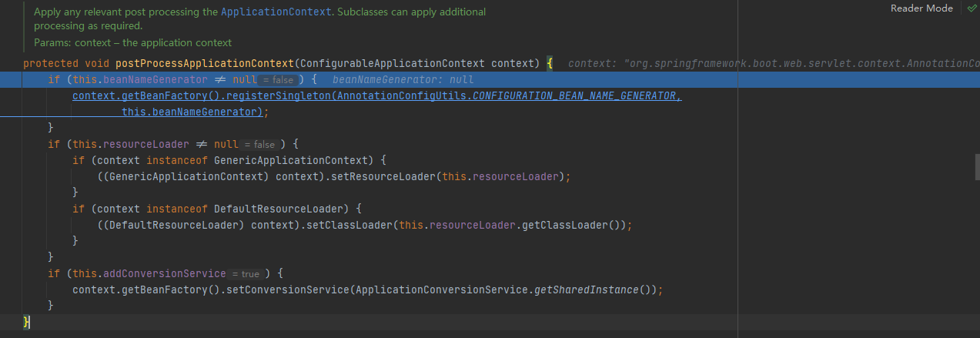
Task: Click the scrollbar marker on right edge
Action: tap(977, 163)
